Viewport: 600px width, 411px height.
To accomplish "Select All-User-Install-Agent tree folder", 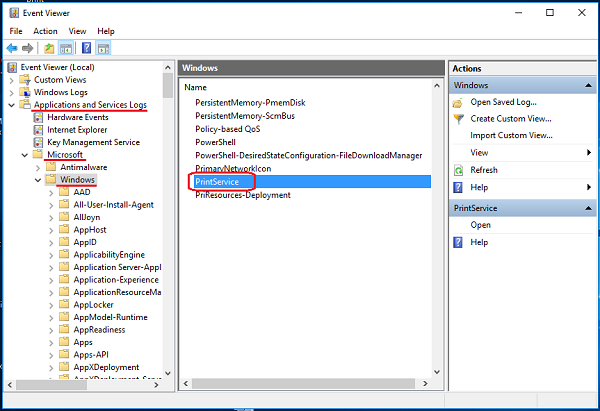I will [113, 205].
